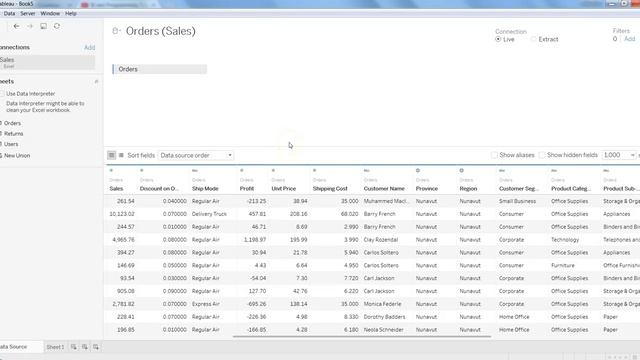Click the type icon above Discount column

142,171
